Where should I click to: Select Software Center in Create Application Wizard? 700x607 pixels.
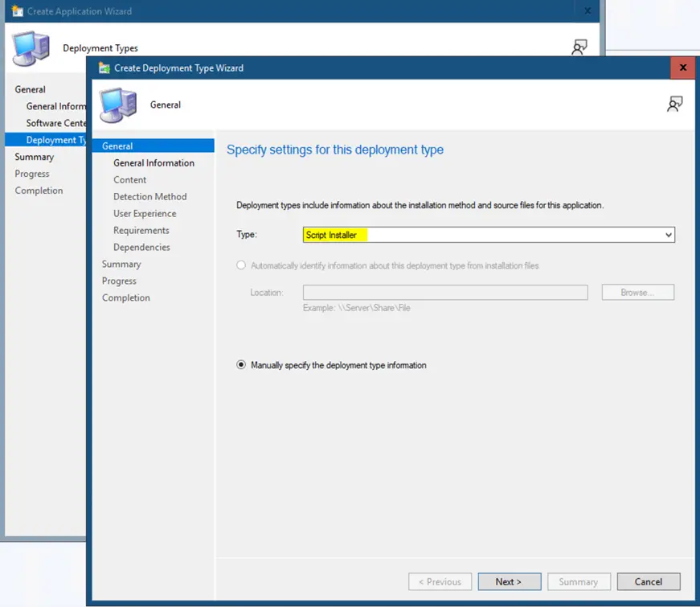55,123
